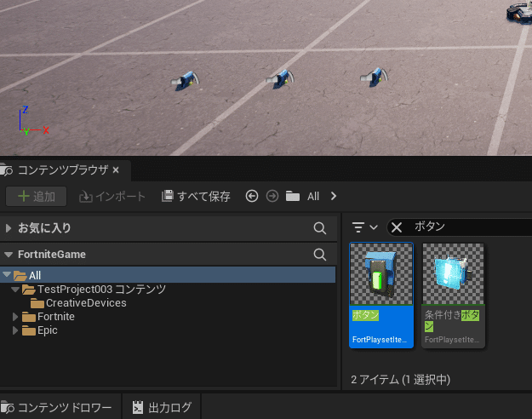The width and height of the screenshot is (532, 419).
Task: Expand the Epic folder arrow
Action: 15,330
